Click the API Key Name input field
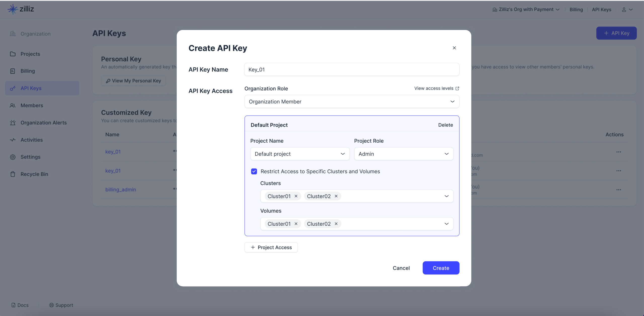Image resolution: width=644 pixels, height=316 pixels. coord(351,70)
